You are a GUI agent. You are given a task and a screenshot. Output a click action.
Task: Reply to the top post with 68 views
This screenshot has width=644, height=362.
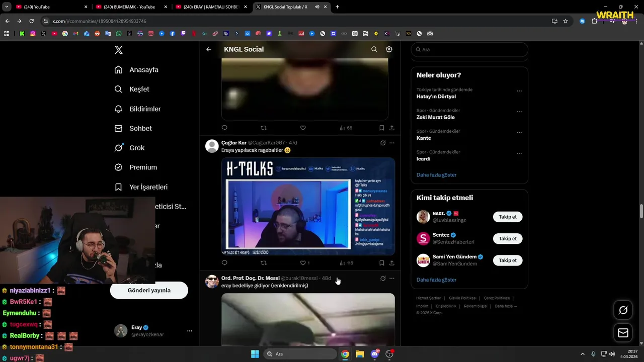pos(224,128)
